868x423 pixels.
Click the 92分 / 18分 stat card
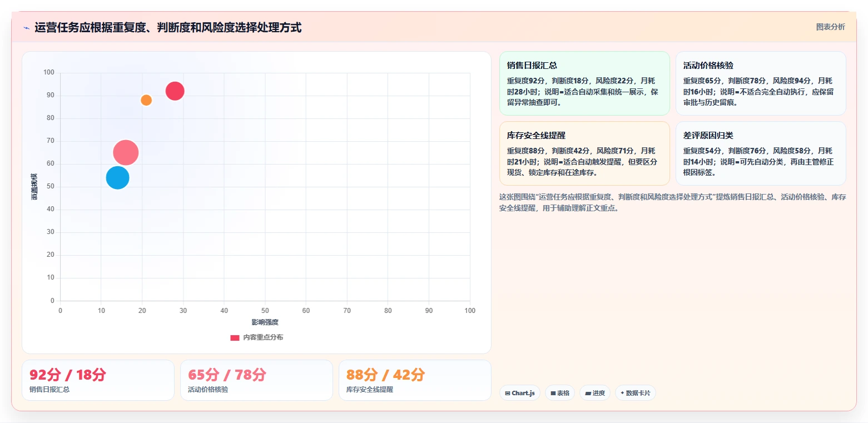(98, 380)
